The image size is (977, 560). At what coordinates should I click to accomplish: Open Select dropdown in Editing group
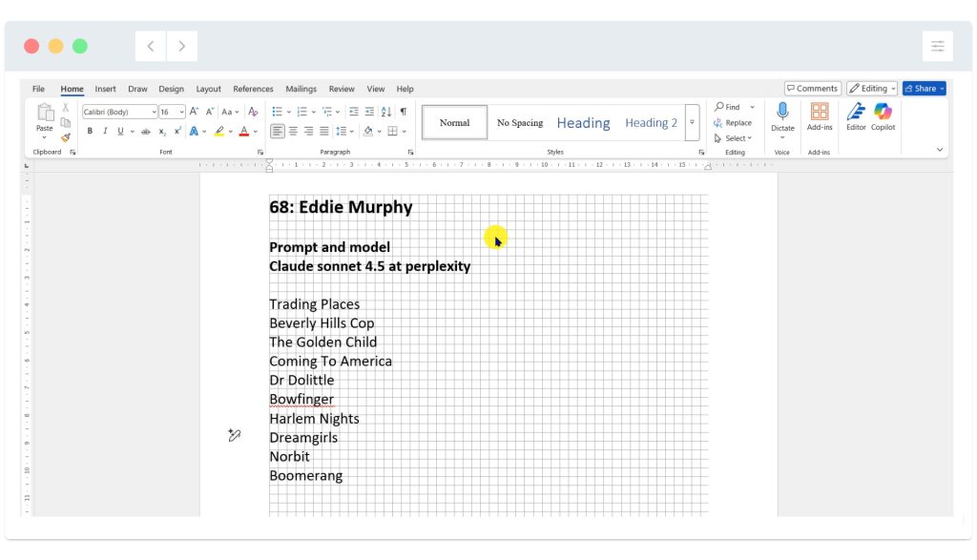point(734,138)
